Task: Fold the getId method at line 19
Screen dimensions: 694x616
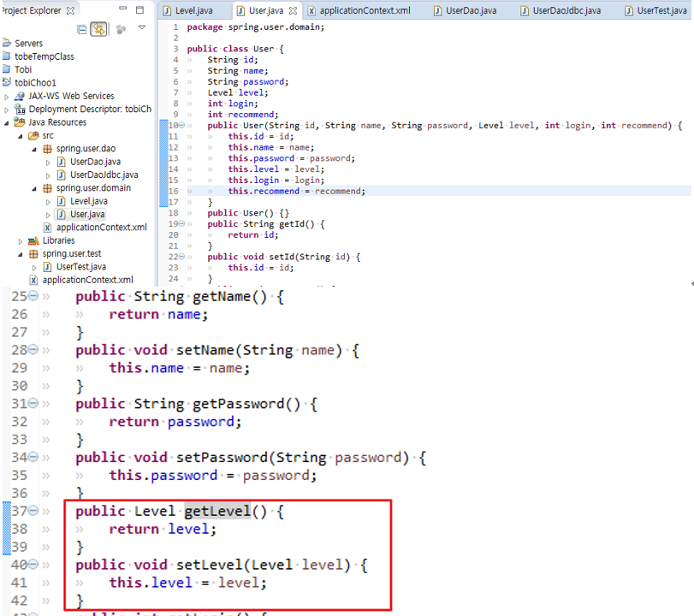Action: point(181,224)
